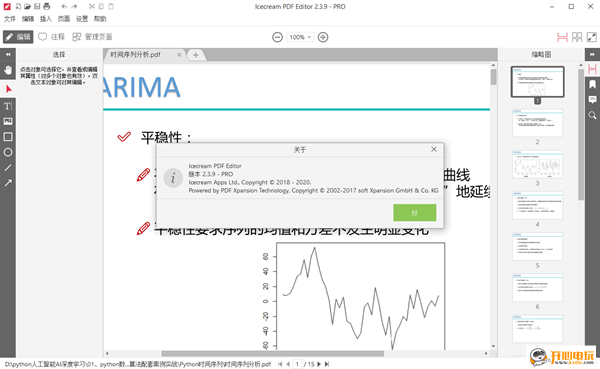Open the 帮助 menu
This screenshot has width=600, height=369.
(100, 19)
